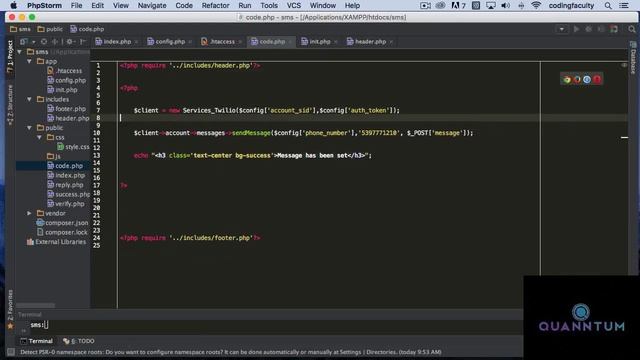Open the VCS menu
Viewport: 640px width, 360px height.
coord(293,5)
